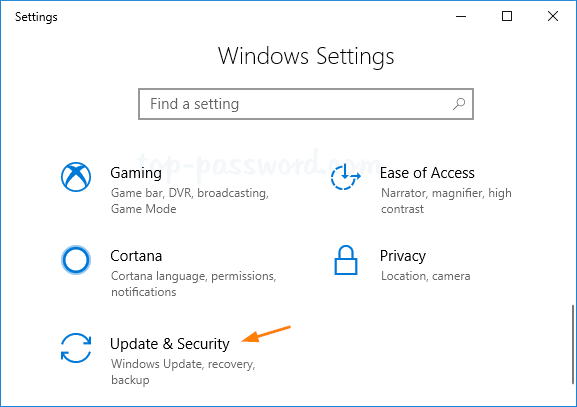This screenshot has height=407, width=577.
Task: Click 'Narrator, magnifier, high contrast' description
Action: 446,201
